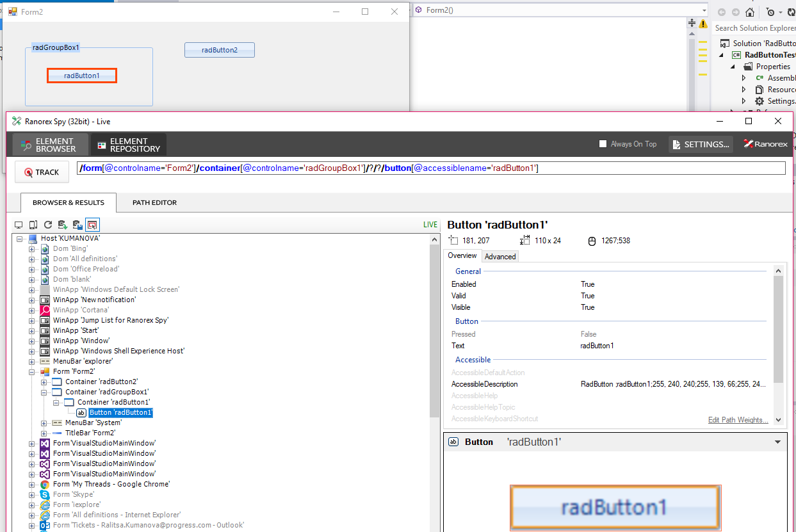Click the Skype icon in the tree
Screen dimensions: 796x532
tap(45, 494)
